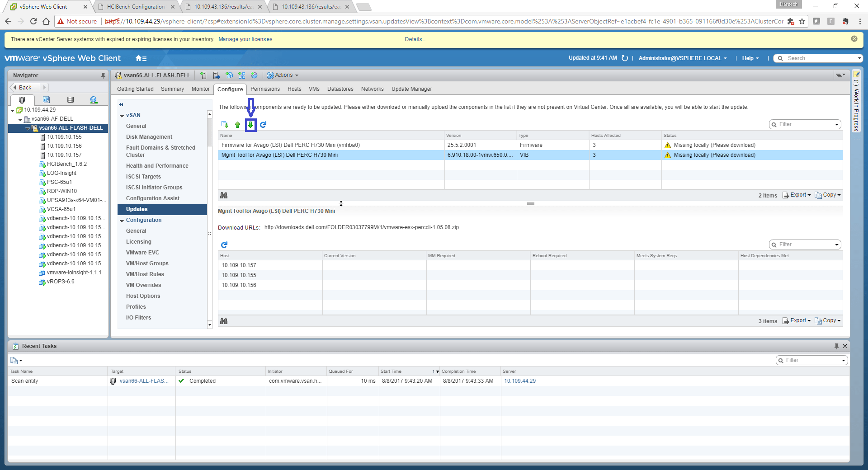Refresh the update components list
This screenshot has height=470, width=868.
click(x=263, y=125)
